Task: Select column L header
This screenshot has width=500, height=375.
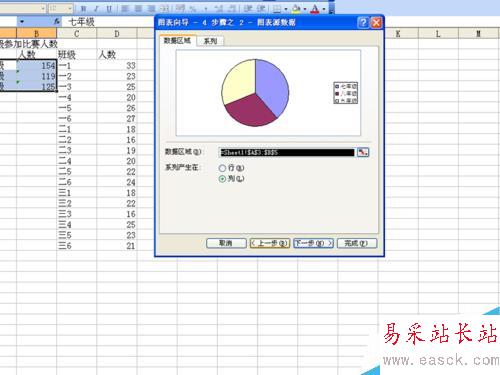Action: click(x=438, y=33)
